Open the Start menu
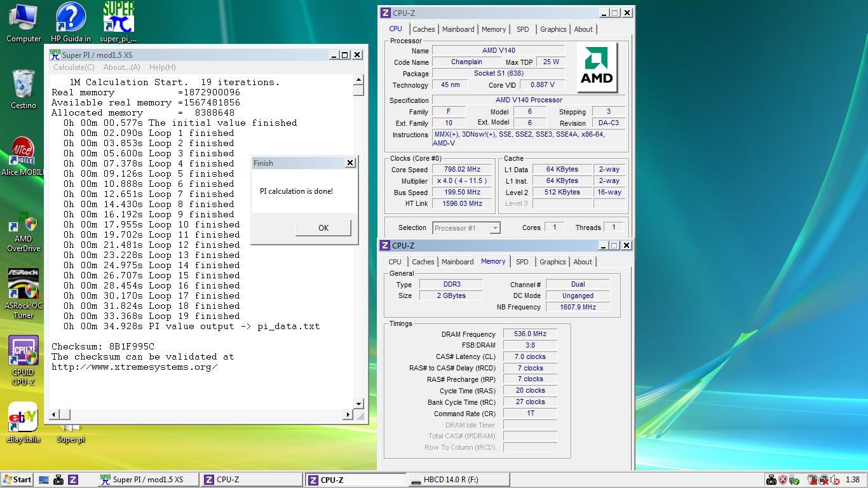The image size is (868, 488). (x=17, y=480)
